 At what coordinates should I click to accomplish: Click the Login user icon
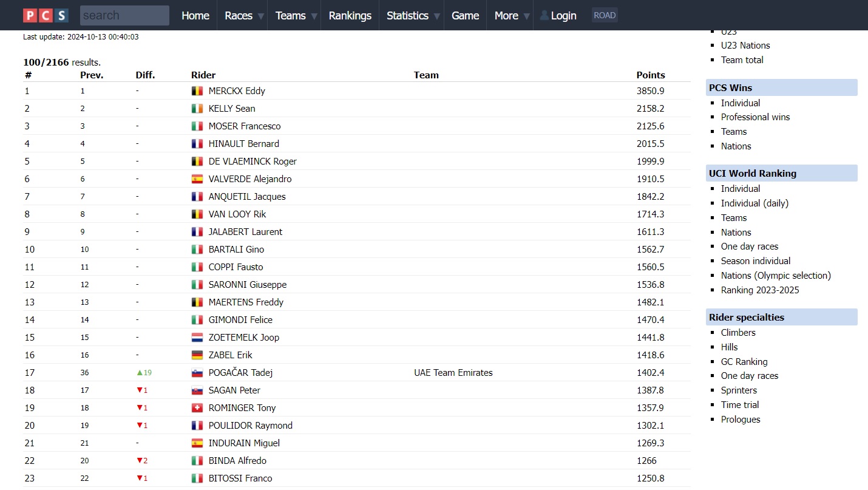(x=544, y=15)
